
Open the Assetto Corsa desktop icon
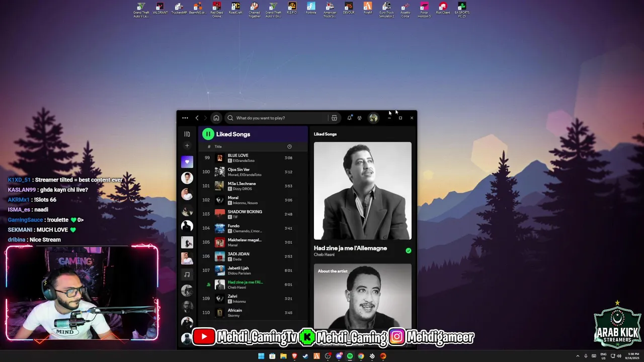406,10
